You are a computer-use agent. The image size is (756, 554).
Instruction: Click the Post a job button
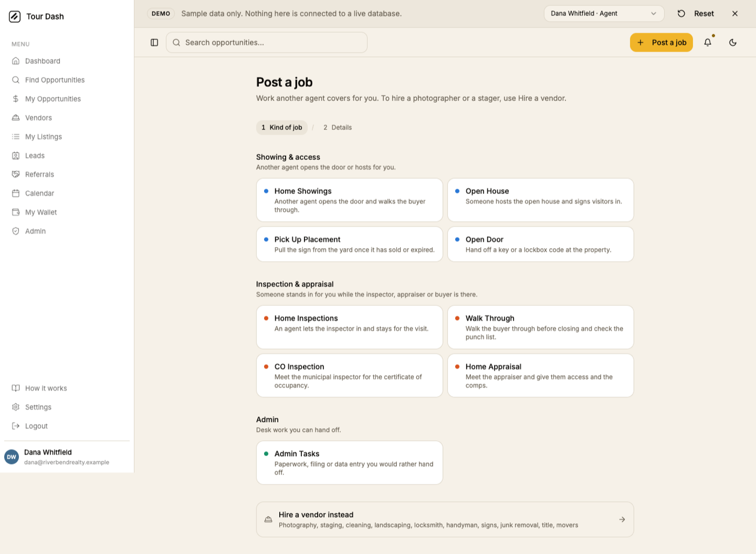pos(661,43)
